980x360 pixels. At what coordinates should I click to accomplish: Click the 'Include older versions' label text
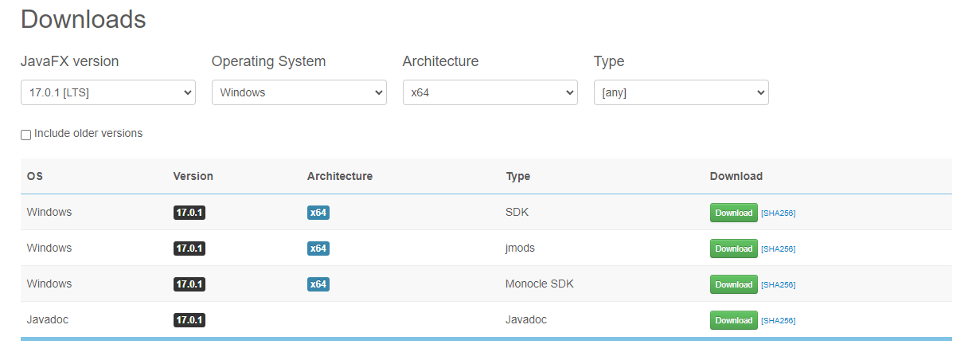click(88, 133)
